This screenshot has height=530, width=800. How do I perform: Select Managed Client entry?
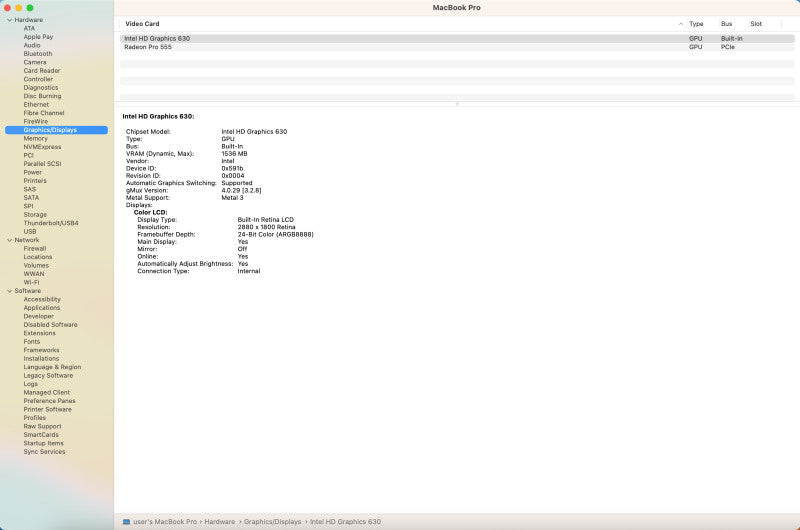point(47,393)
